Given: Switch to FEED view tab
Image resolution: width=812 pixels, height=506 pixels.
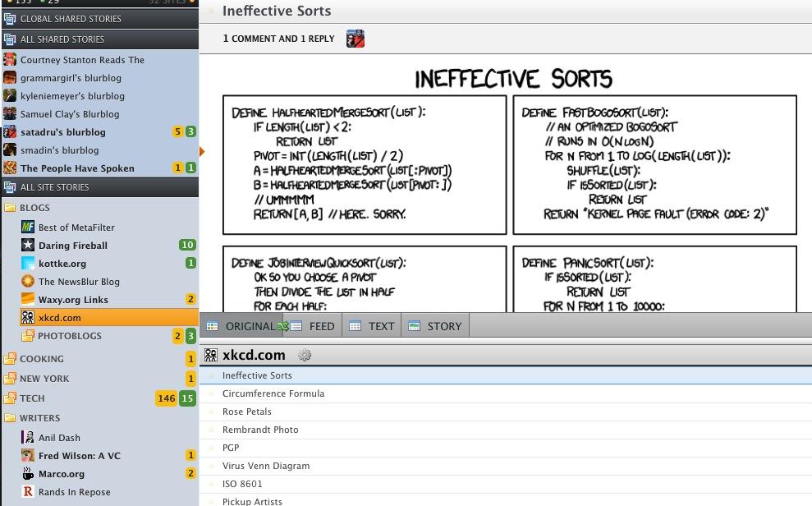Looking at the screenshot, I should tap(312, 326).
